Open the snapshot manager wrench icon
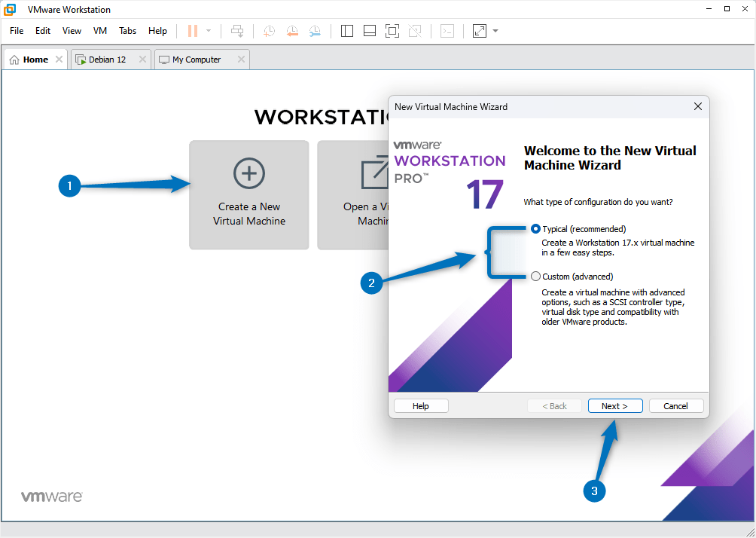Image resolution: width=756 pixels, height=538 pixels. (x=315, y=31)
